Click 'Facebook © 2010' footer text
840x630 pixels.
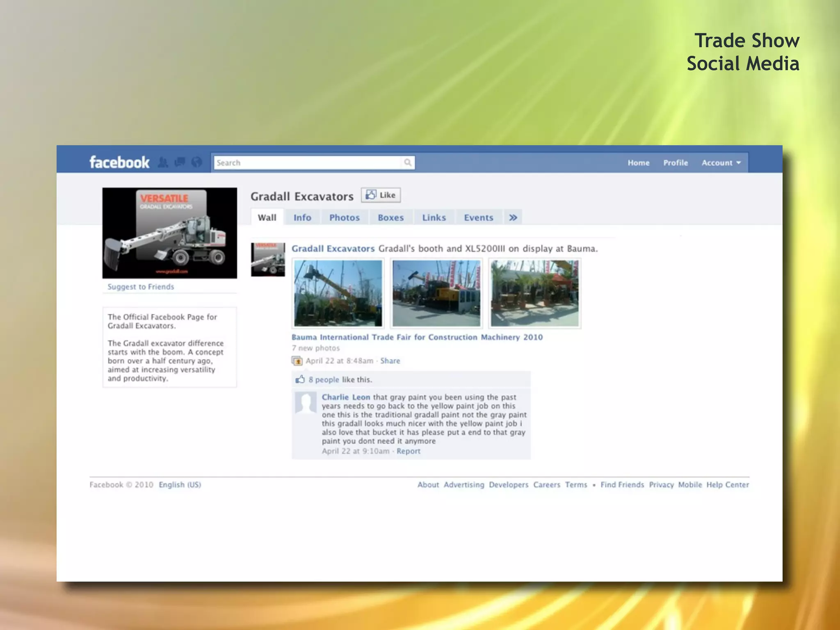pos(121,485)
